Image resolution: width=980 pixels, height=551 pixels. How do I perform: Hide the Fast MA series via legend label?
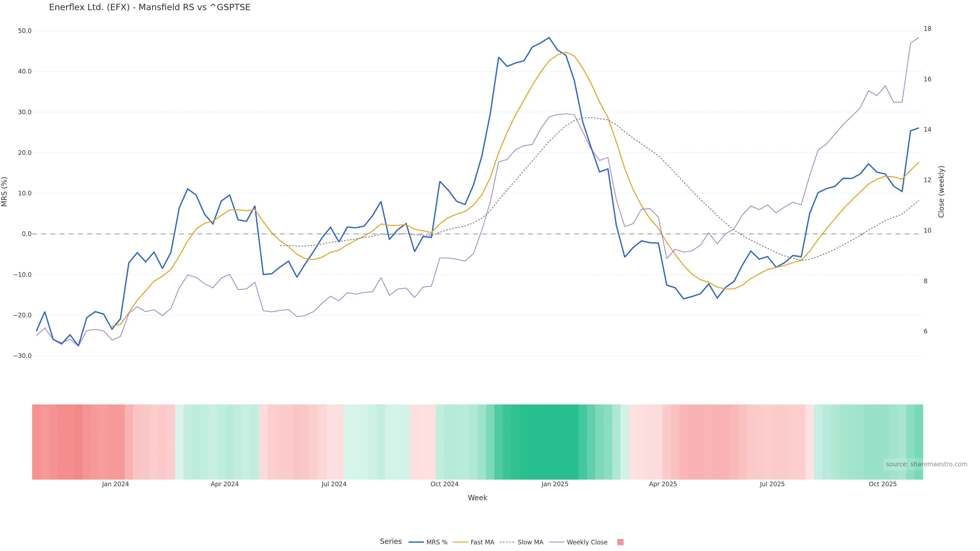pos(482,542)
